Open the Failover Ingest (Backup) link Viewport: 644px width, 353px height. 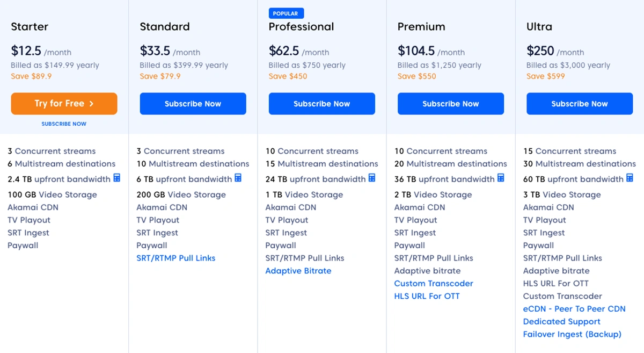point(572,335)
